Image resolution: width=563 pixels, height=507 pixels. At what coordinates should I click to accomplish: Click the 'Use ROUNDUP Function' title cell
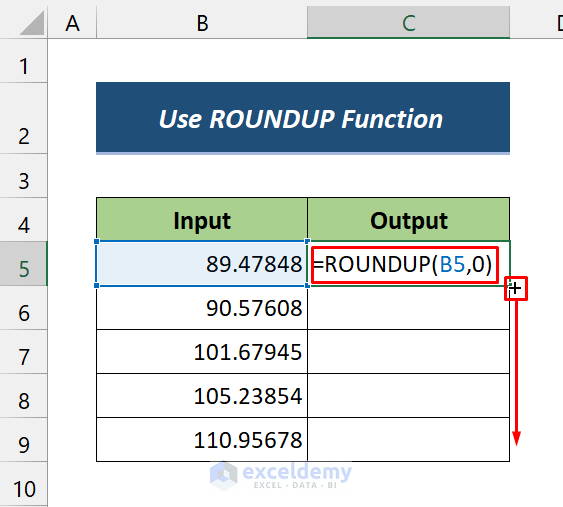[303, 118]
